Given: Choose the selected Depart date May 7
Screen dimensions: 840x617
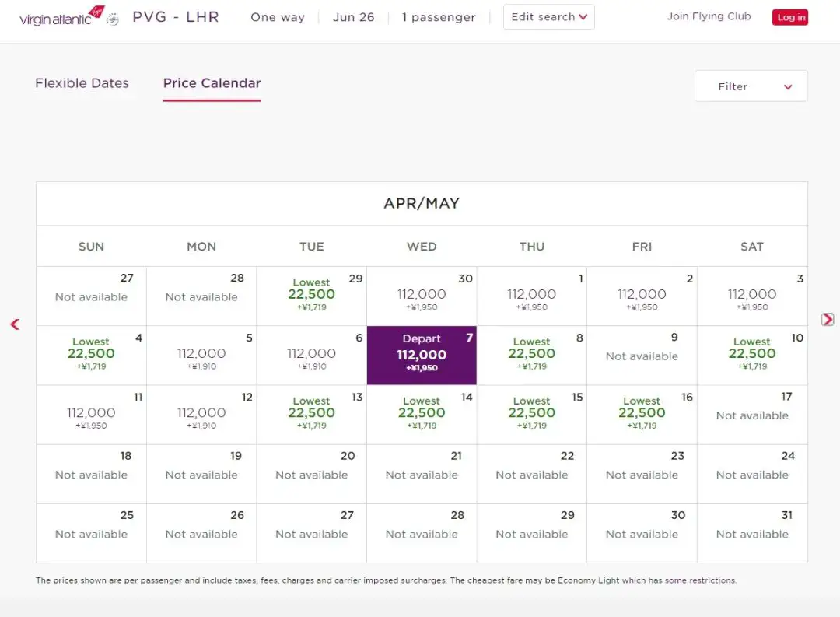Looking at the screenshot, I should tap(422, 355).
